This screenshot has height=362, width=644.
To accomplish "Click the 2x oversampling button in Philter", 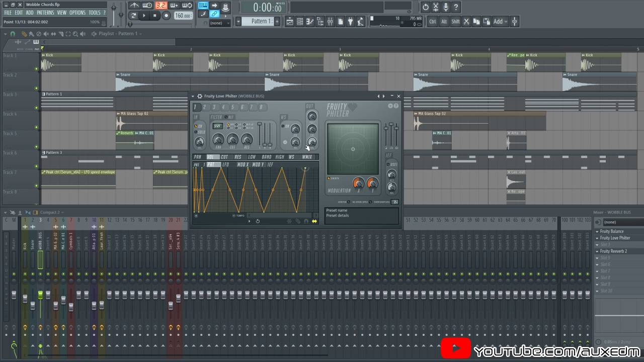I will (395, 202).
